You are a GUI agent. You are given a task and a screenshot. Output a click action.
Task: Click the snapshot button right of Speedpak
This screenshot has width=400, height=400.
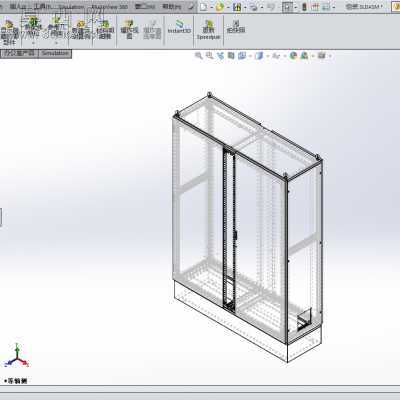[x=236, y=27]
